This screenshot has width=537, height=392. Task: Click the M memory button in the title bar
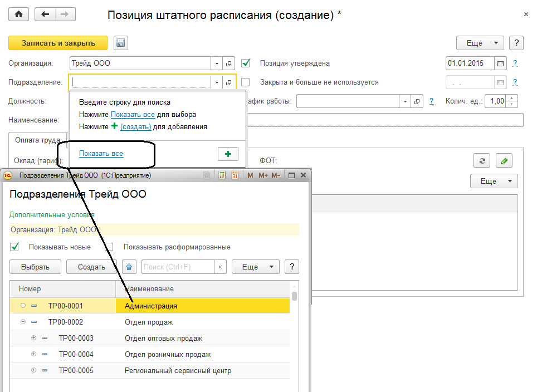[x=250, y=175]
